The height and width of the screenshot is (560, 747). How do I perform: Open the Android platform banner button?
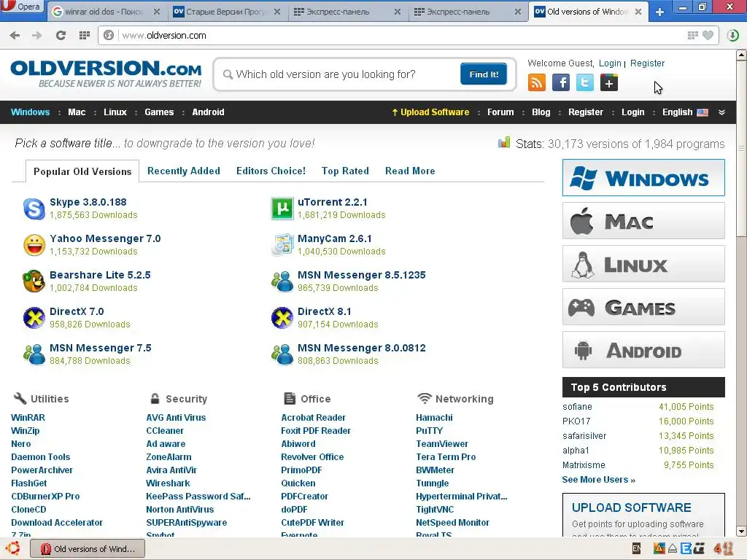pyautogui.click(x=643, y=350)
